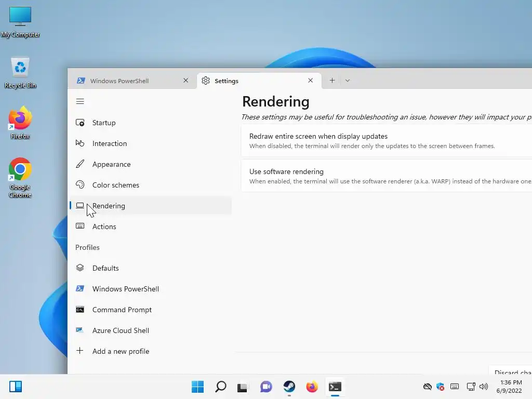Open Firefox from the taskbar
Image resolution: width=532 pixels, height=399 pixels.
pyautogui.click(x=312, y=387)
